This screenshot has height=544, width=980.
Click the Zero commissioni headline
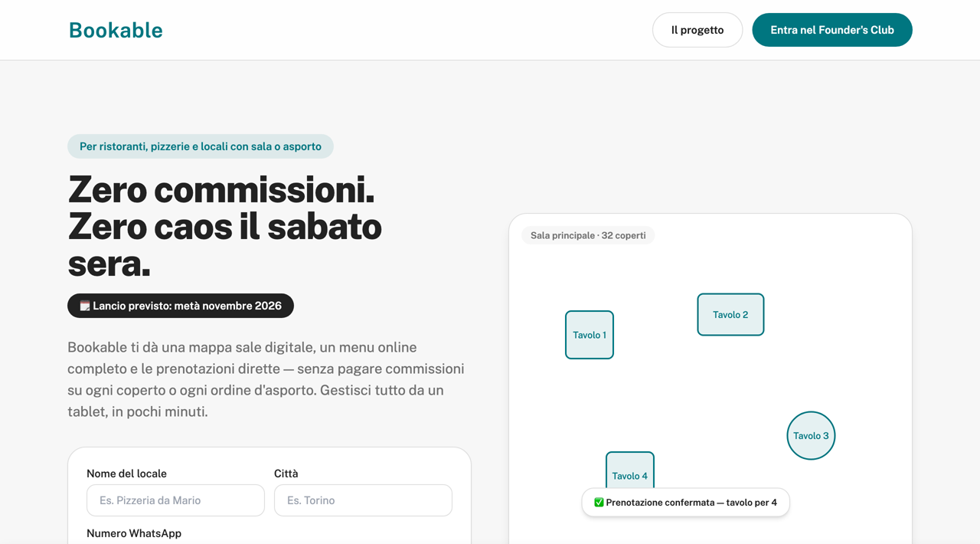pos(225,226)
